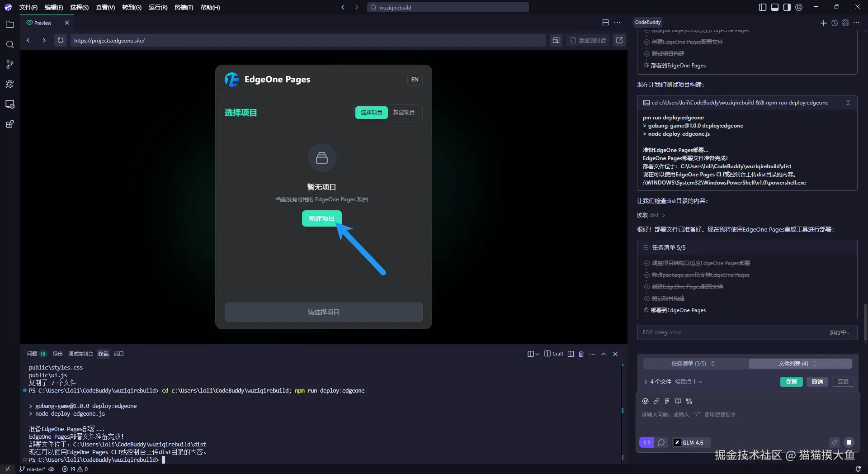Open the Extensions icon in activity bar
Image resolution: width=868 pixels, height=474 pixels.
9,124
